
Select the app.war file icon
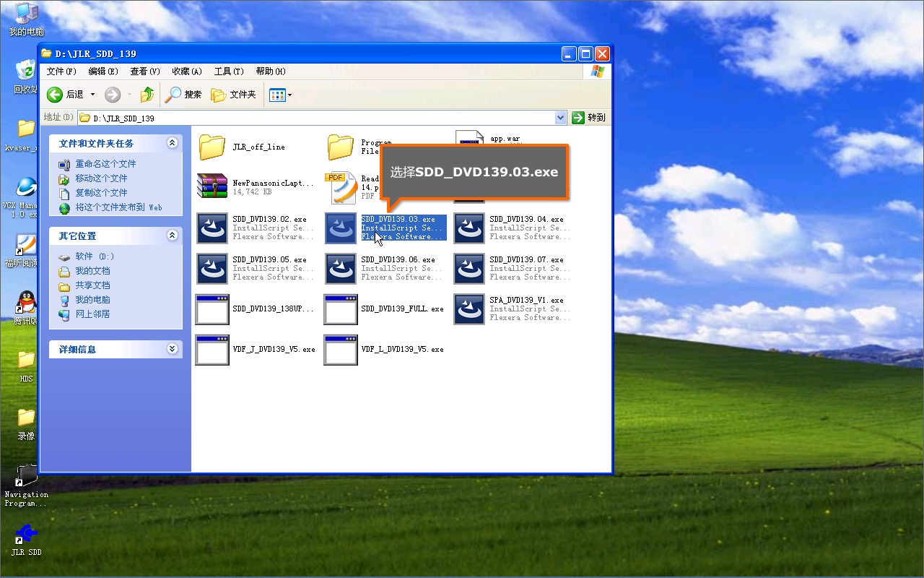[469, 139]
